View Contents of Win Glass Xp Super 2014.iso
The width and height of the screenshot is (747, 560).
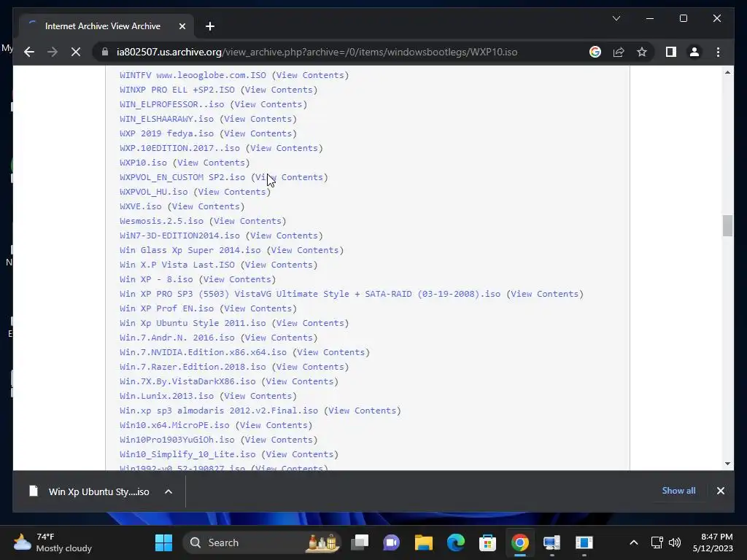[x=305, y=250]
